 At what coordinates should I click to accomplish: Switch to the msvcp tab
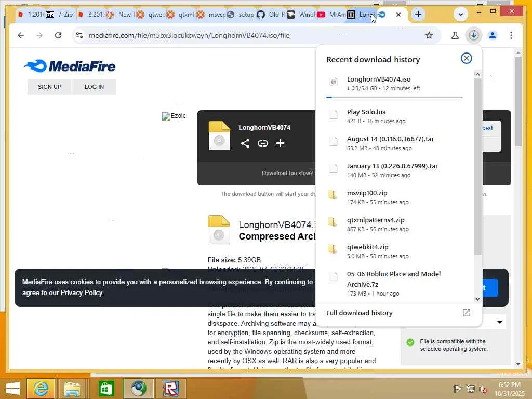click(x=211, y=14)
